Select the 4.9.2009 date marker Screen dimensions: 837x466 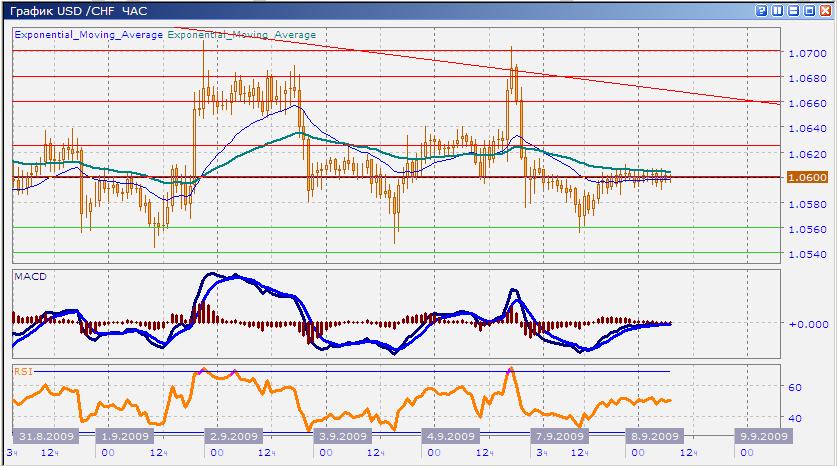pyautogui.click(x=449, y=437)
